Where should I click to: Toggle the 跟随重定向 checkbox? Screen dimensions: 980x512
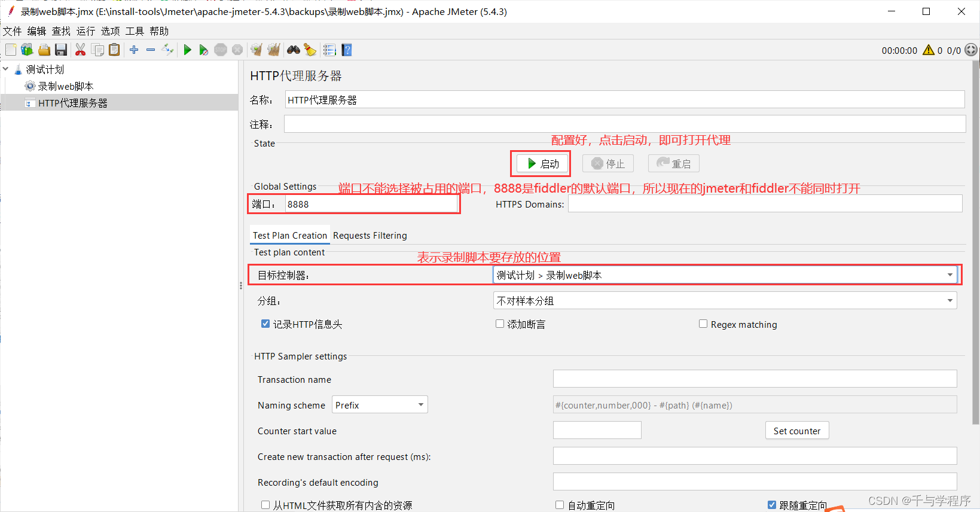click(x=772, y=505)
